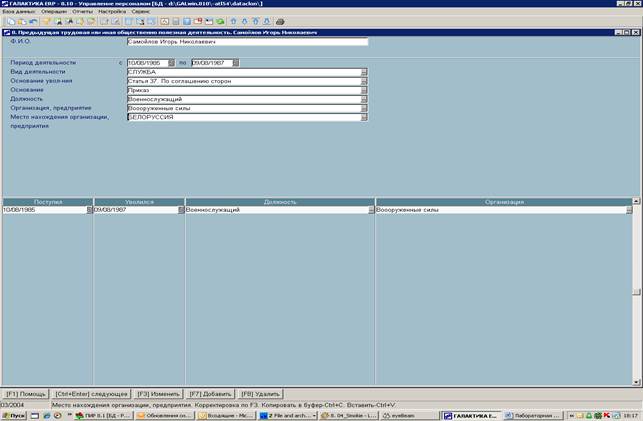The height and width of the screenshot is (421, 643).
Task: Open the Должность field selection list
Action: [x=364, y=99]
